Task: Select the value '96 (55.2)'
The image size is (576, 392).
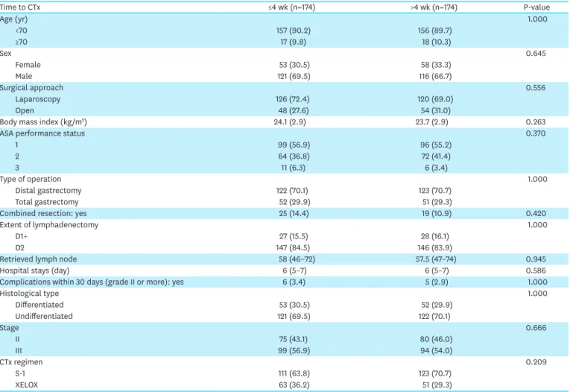Action: pos(436,145)
